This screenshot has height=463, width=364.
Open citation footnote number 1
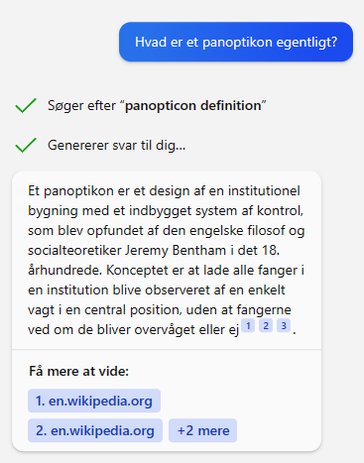[x=248, y=326]
